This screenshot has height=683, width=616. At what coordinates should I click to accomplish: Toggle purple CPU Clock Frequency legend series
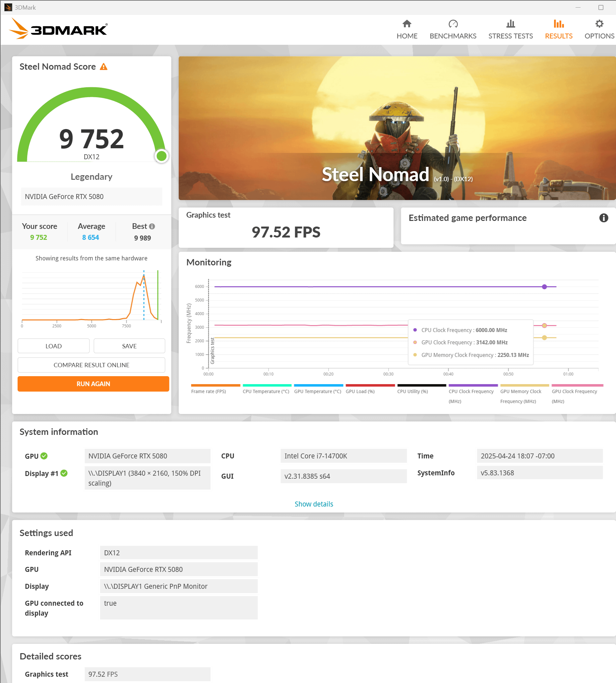(x=473, y=394)
